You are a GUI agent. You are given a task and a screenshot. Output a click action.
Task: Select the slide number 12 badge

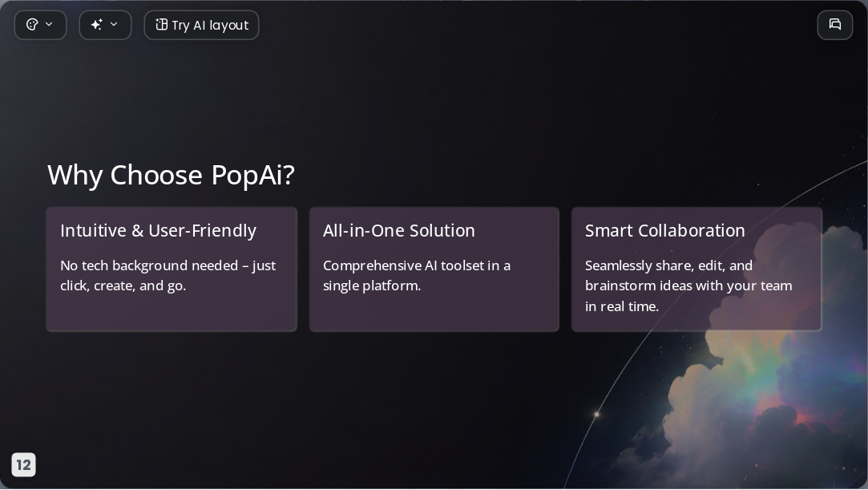[23, 464]
